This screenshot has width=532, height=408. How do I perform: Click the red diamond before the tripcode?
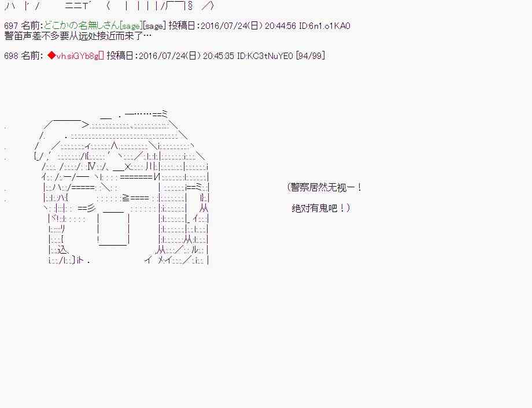click(51, 55)
